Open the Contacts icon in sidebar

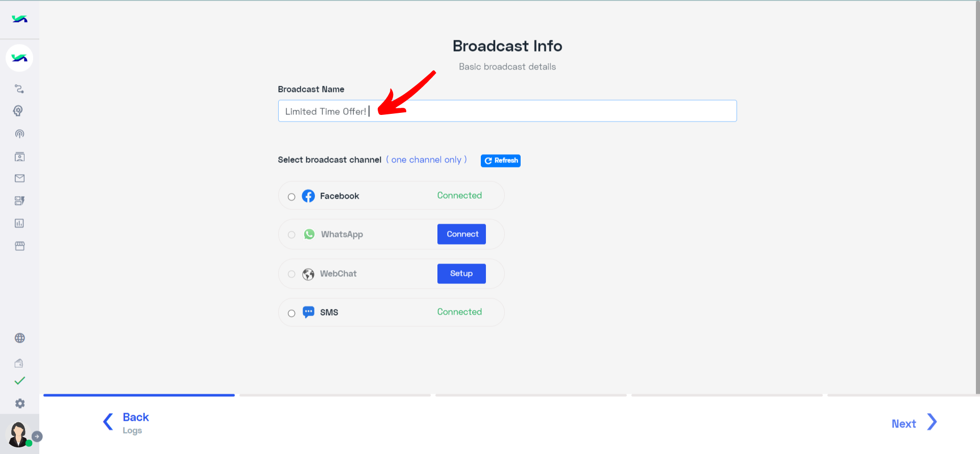pos(19,156)
